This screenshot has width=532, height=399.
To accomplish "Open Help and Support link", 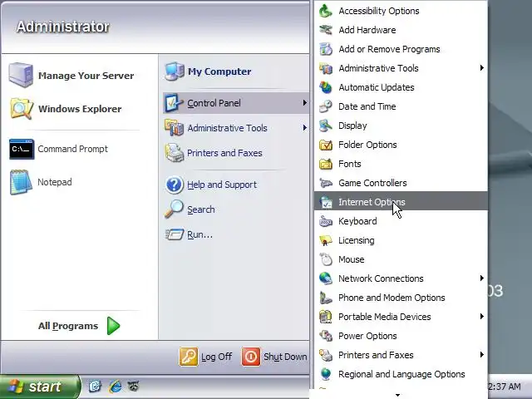I will click(222, 185).
